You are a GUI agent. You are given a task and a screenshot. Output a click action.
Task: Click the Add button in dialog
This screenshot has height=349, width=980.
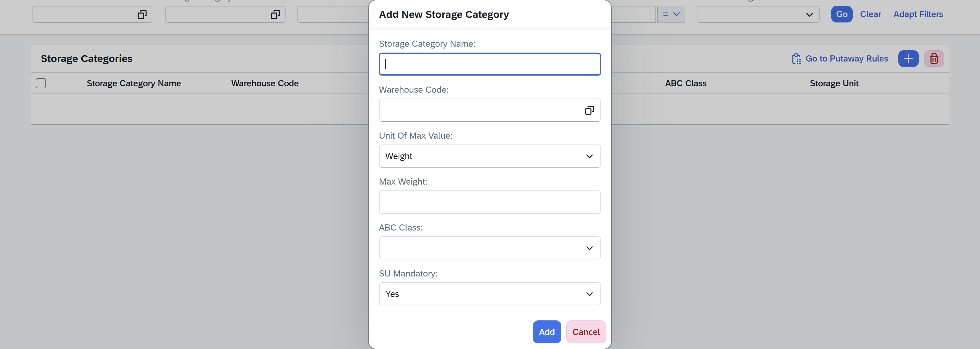point(546,332)
